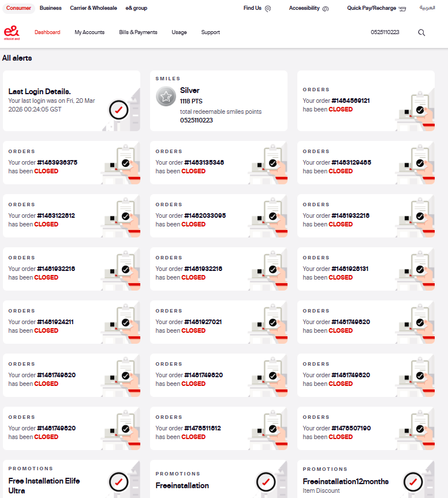Screen dimensions: 448x498
Task: Click order number #1478511612
Action: pyautogui.click(x=203, y=428)
